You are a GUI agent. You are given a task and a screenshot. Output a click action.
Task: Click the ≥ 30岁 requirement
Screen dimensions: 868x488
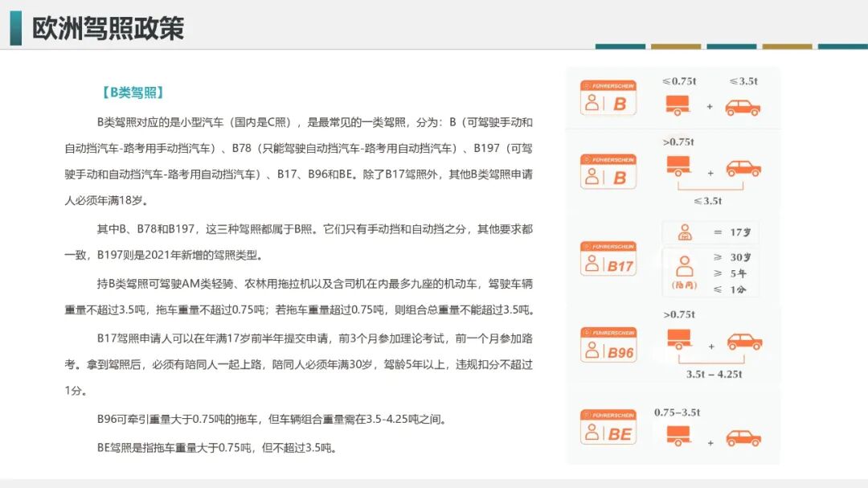[732, 257]
